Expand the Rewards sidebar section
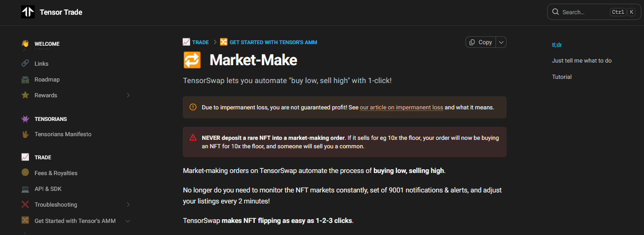This screenshot has width=644, height=235. click(128, 95)
